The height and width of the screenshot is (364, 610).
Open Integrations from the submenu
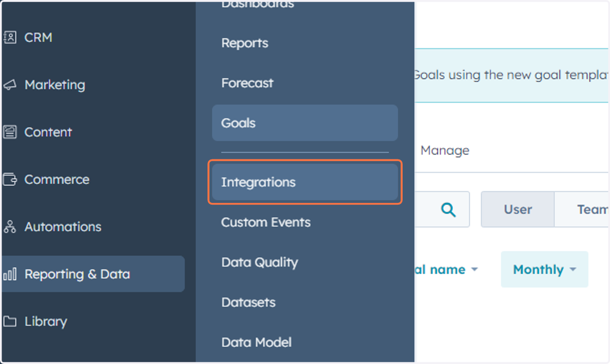[x=305, y=182]
